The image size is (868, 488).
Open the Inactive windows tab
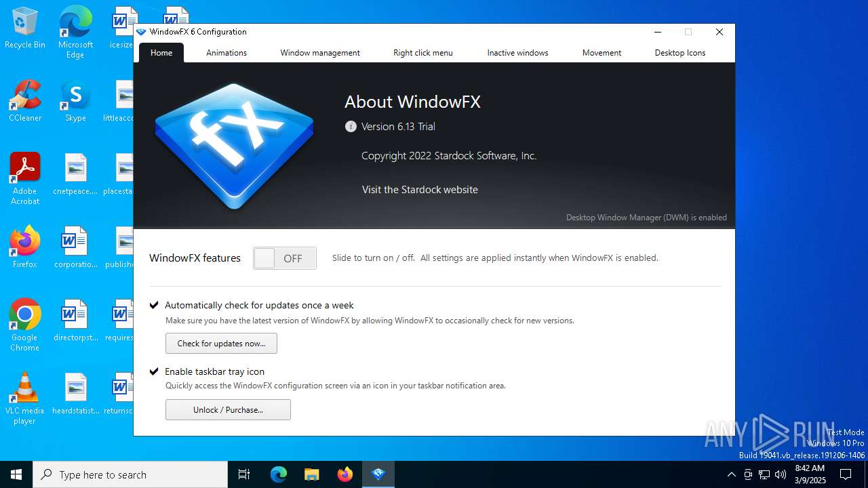517,53
